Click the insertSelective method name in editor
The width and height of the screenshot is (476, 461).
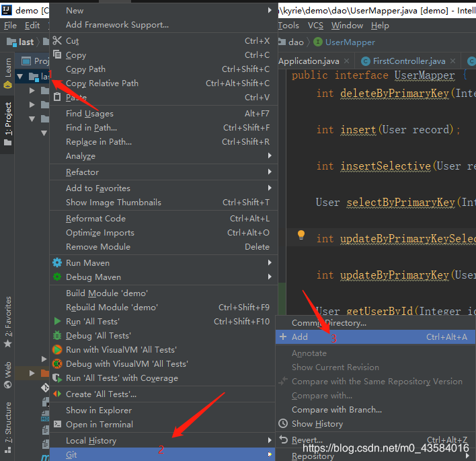(x=385, y=166)
